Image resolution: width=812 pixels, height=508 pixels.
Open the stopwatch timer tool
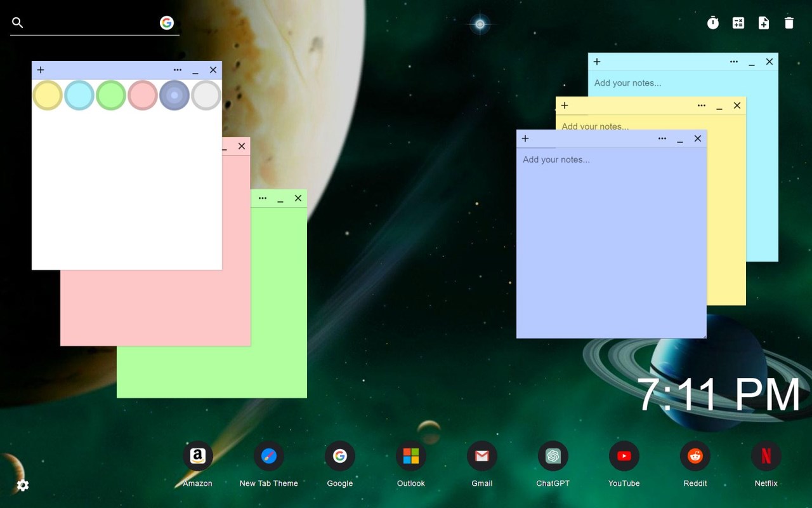coord(713,23)
